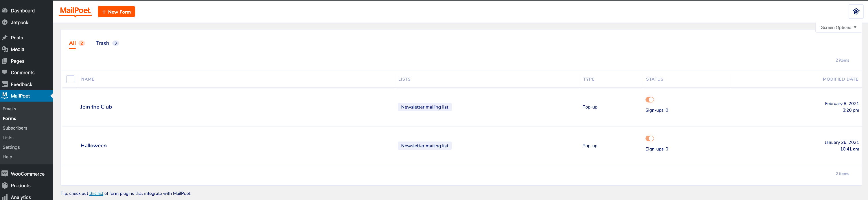868x200 pixels.
Task: Toggle status switch for Join the Club
Action: pyautogui.click(x=649, y=100)
